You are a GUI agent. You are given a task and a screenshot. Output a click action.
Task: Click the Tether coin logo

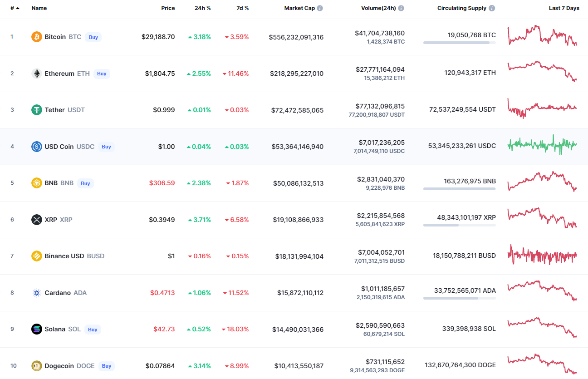[x=37, y=110]
